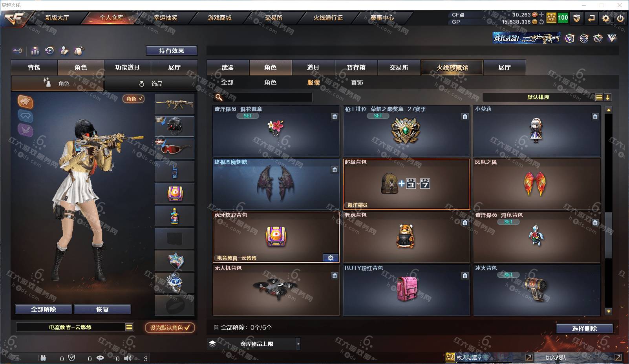Open the settings gear in top bar
Screen dimensions: 629x364
(606, 18)
